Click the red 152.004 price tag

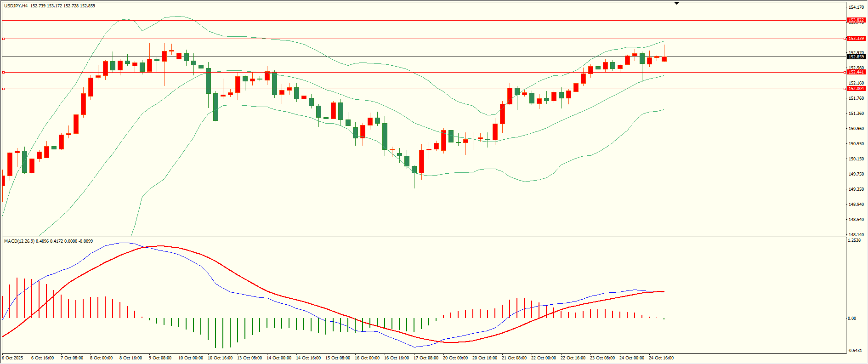[x=856, y=89]
